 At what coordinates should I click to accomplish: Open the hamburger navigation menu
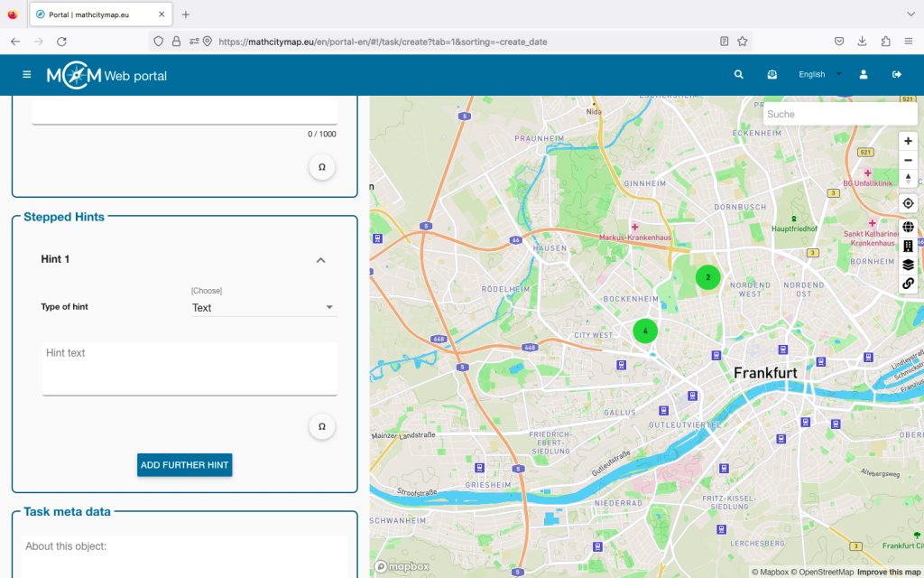tap(26, 75)
